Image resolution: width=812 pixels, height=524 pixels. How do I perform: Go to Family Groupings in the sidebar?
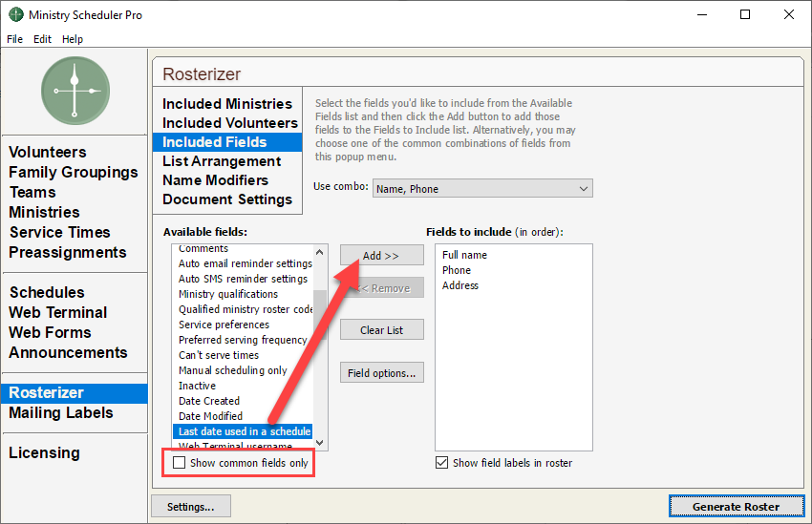tap(74, 172)
